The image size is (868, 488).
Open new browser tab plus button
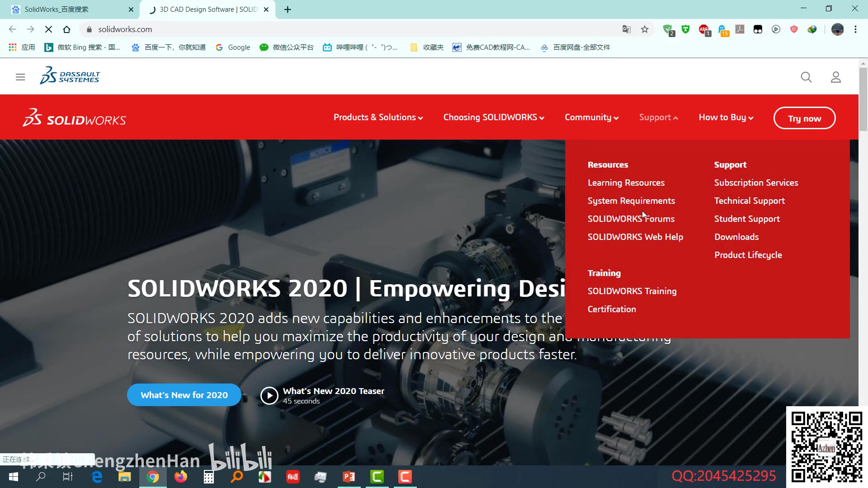pyautogui.click(x=288, y=9)
